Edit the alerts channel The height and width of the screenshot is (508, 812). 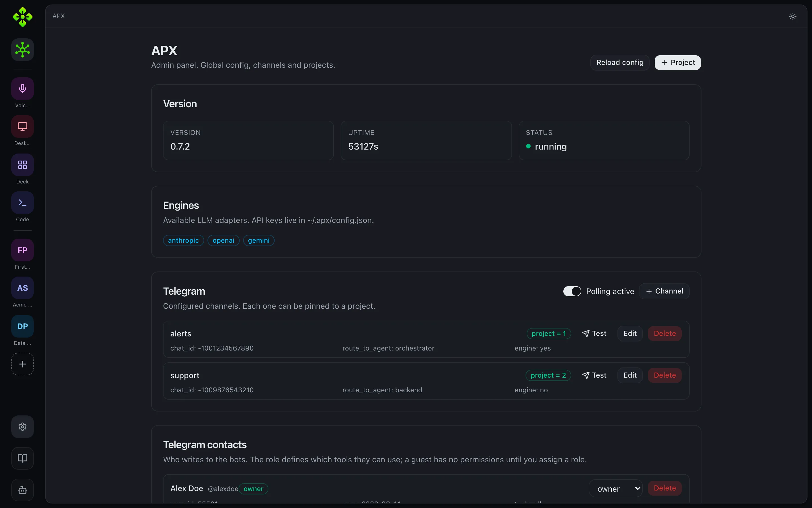coord(630,333)
